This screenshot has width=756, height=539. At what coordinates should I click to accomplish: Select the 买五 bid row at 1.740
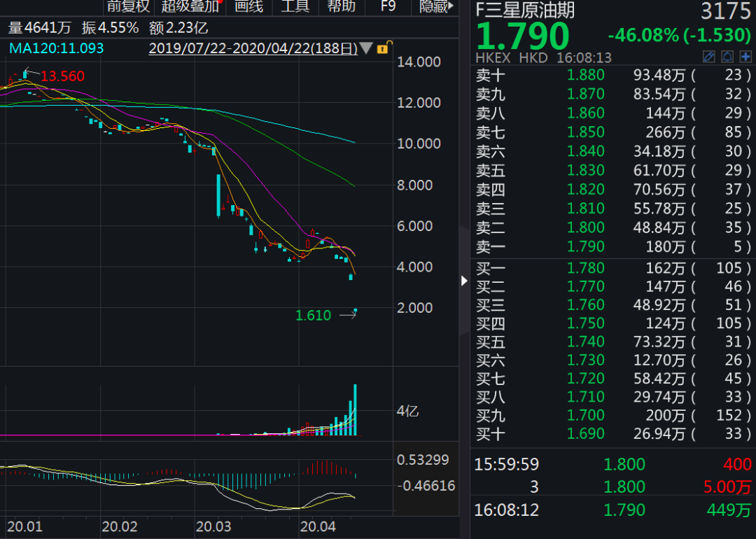612,342
